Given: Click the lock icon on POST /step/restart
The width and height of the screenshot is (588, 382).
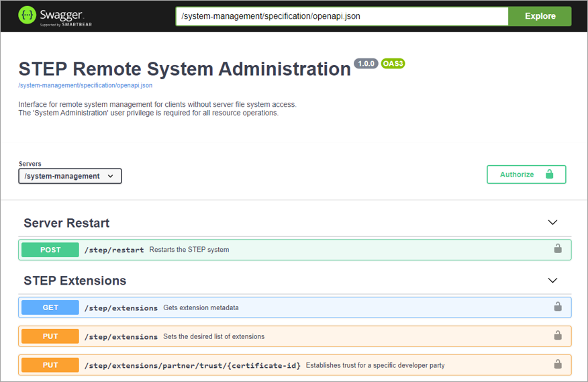Looking at the screenshot, I should 557,249.
